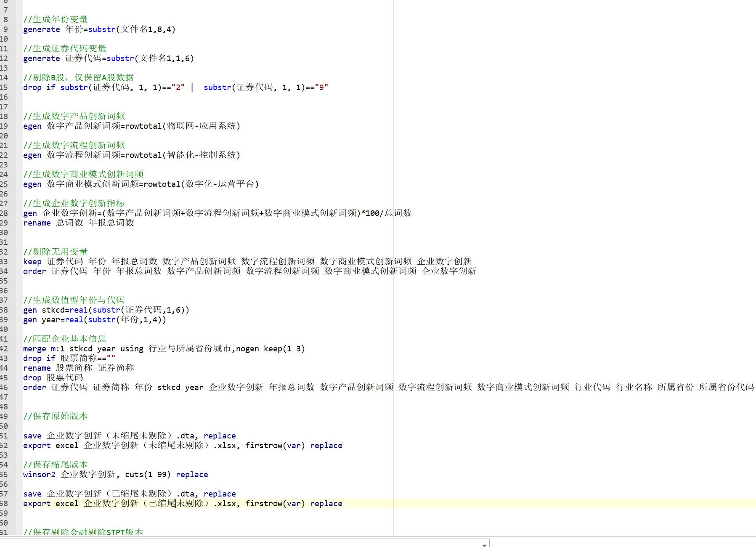The width and height of the screenshot is (756, 547).
Task: Click the comment "//保存原始版本"
Action: coord(56,416)
